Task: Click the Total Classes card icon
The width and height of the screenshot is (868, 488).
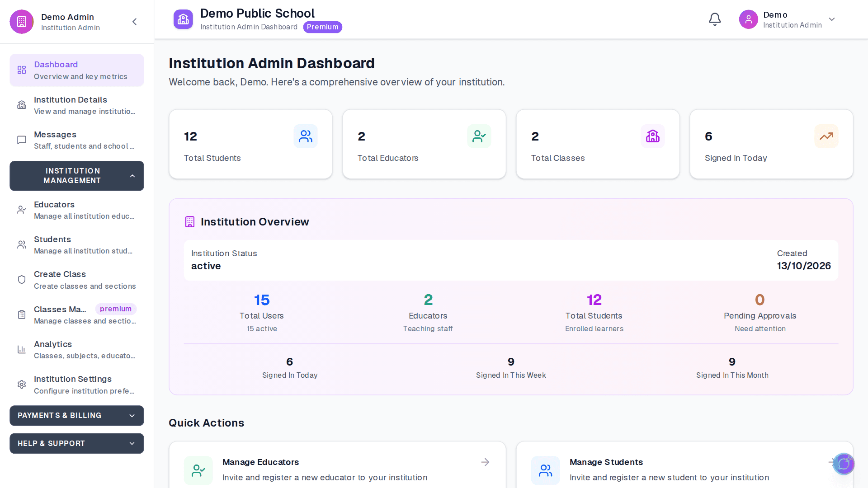Action: 653,136
